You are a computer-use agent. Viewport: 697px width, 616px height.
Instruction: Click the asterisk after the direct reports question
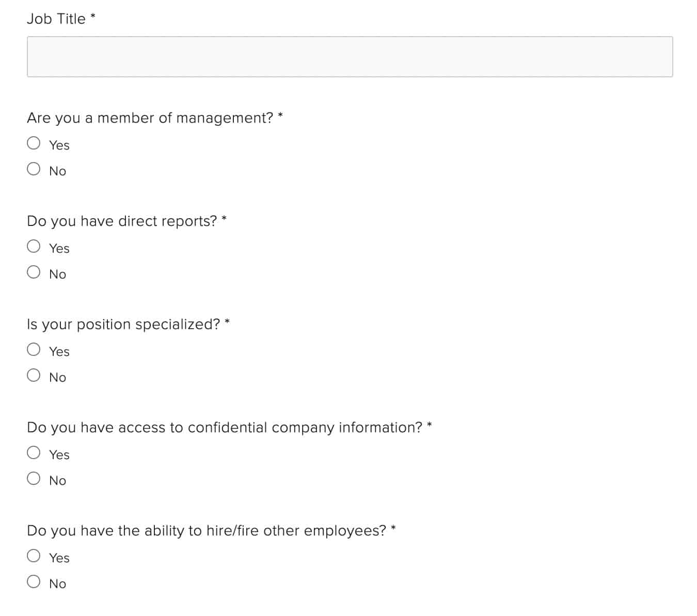coord(224,219)
